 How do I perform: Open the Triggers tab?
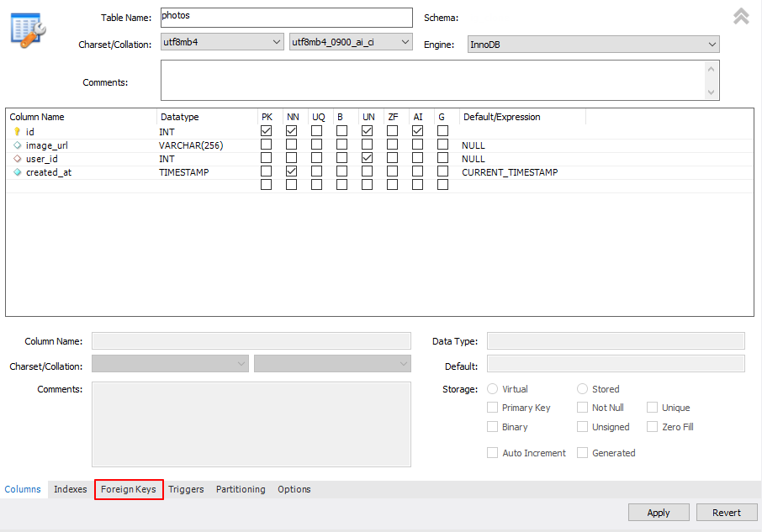186,489
